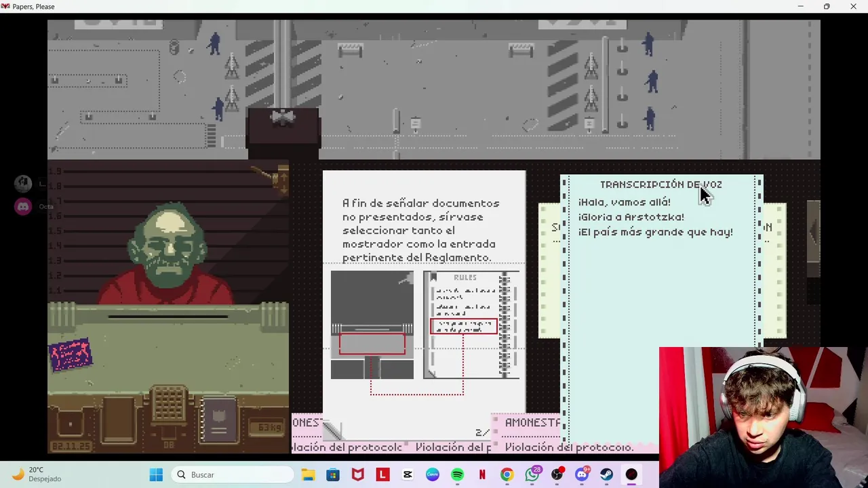Click the Papers, Please taskbar icon
This screenshot has height=488, width=868.
[631, 474]
